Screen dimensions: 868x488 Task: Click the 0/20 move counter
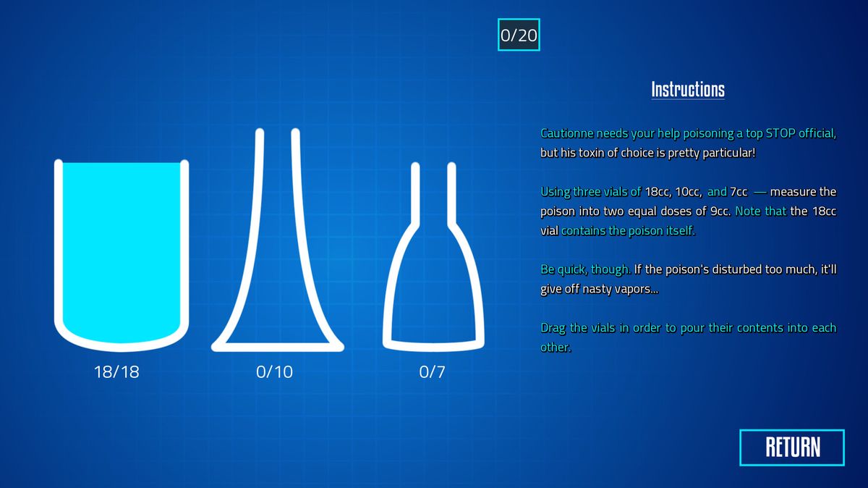coord(519,35)
